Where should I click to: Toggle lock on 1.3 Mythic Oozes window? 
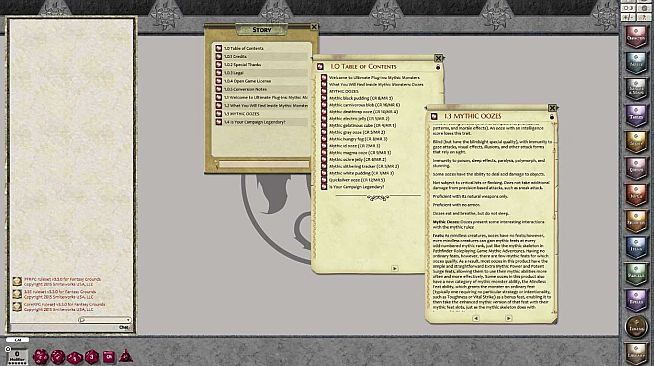click(552, 117)
